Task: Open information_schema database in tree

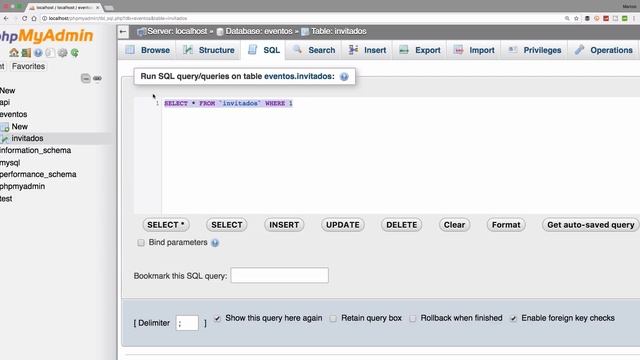Action: pos(36,150)
